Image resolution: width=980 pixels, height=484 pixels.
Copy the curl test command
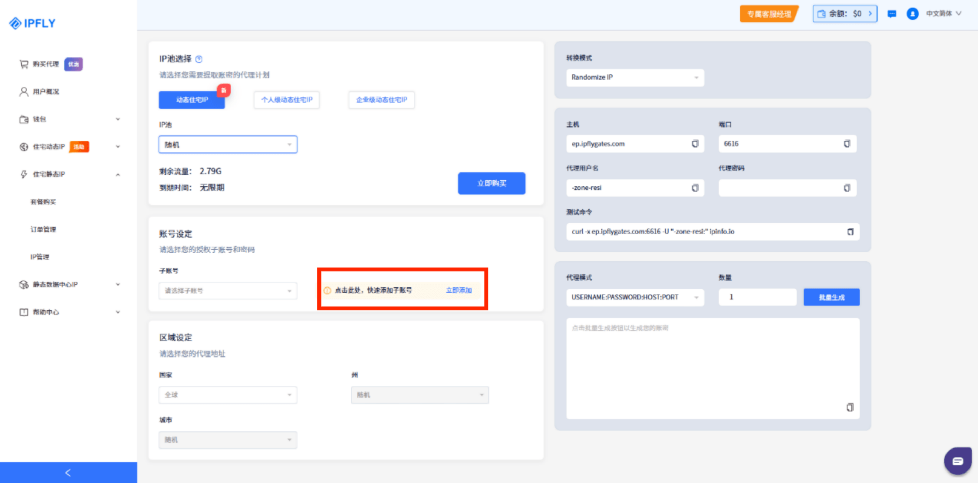[x=850, y=232]
